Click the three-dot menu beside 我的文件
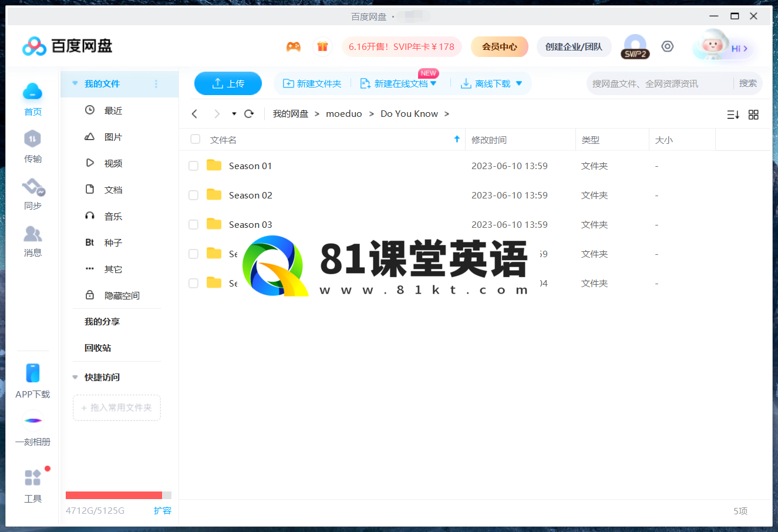The width and height of the screenshot is (778, 532). [156, 84]
